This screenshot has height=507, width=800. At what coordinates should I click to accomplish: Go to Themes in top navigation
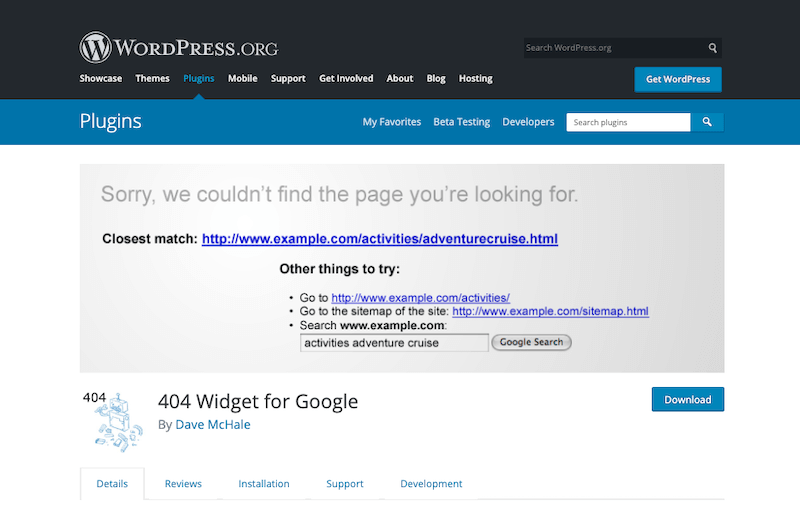point(152,79)
